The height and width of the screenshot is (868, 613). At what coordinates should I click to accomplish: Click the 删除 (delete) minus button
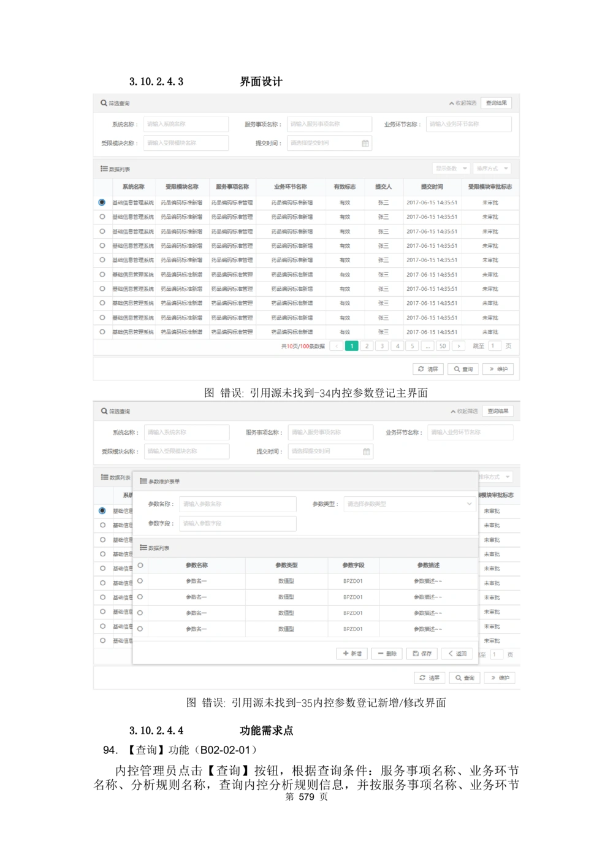tap(387, 654)
